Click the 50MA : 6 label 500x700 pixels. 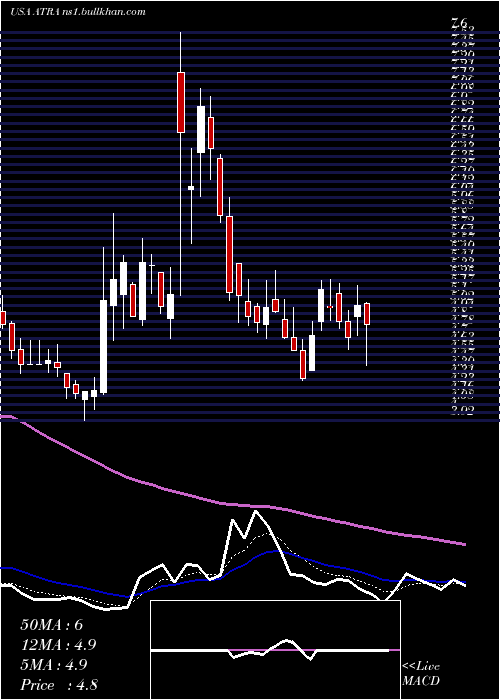point(52,625)
